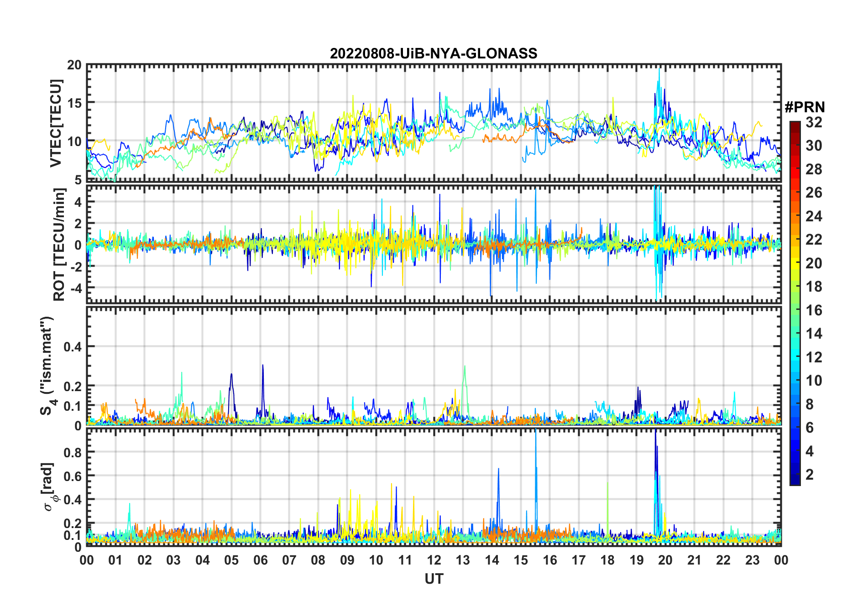
Task: Click the UT axis tick label "21"
Action: pyautogui.click(x=694, y=560)
